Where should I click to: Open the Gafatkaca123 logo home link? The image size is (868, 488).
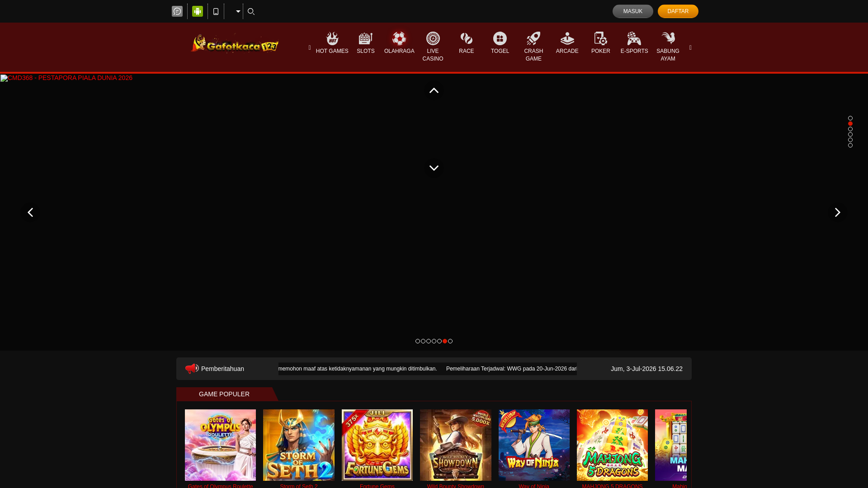click(235, 43)
